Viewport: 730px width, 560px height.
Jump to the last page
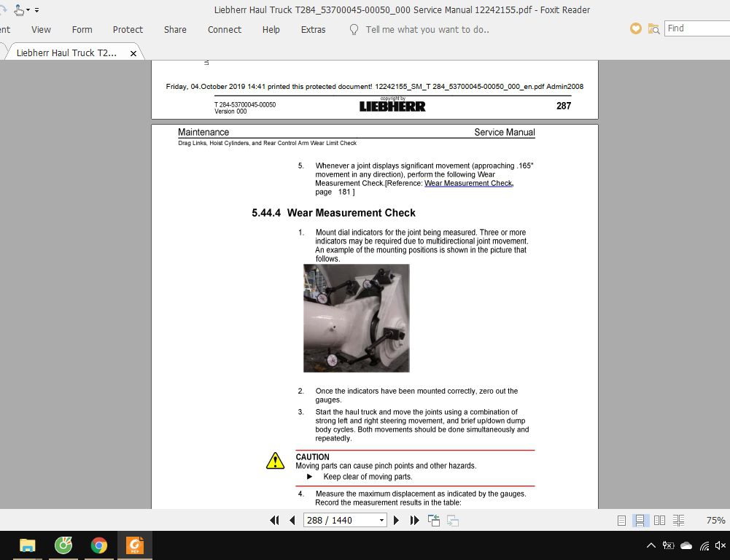[414, 521]
